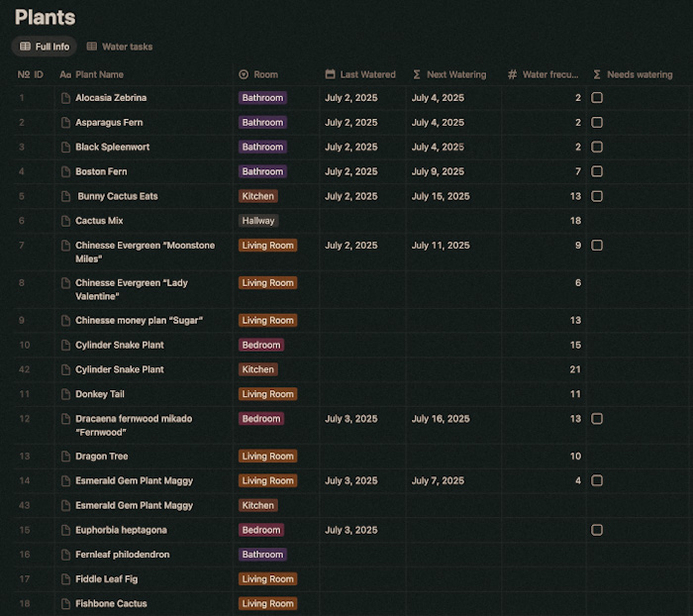Edit the Last Watered date for Boston Fern

[351, 171]
